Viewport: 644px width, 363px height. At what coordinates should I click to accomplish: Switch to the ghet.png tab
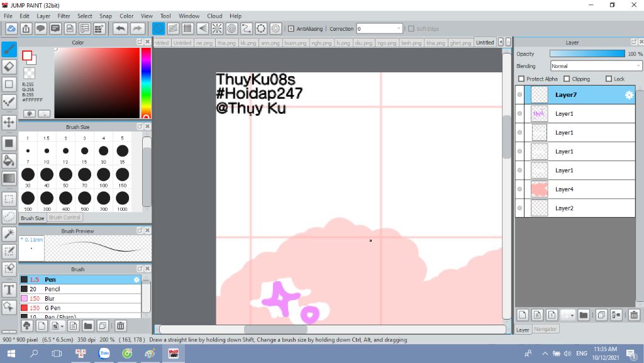pyautogui.click(x=460, y=42)
